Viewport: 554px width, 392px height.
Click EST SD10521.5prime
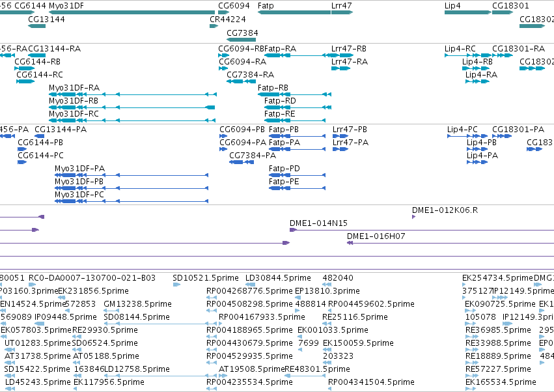coord(176,285)
